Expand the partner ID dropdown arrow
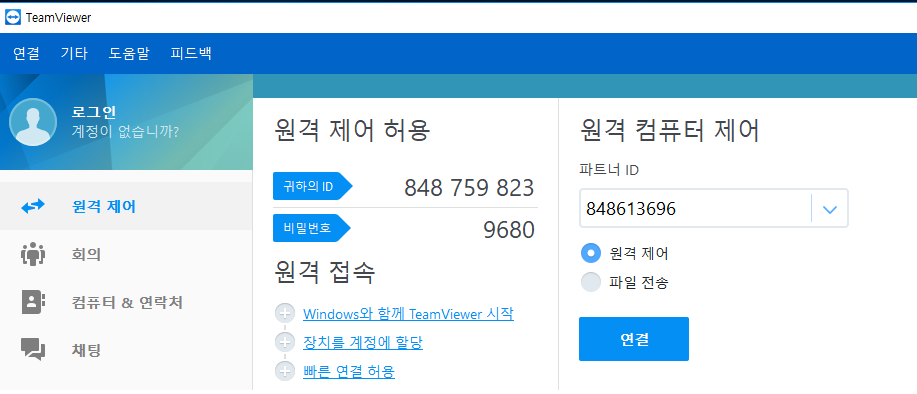 830,209
